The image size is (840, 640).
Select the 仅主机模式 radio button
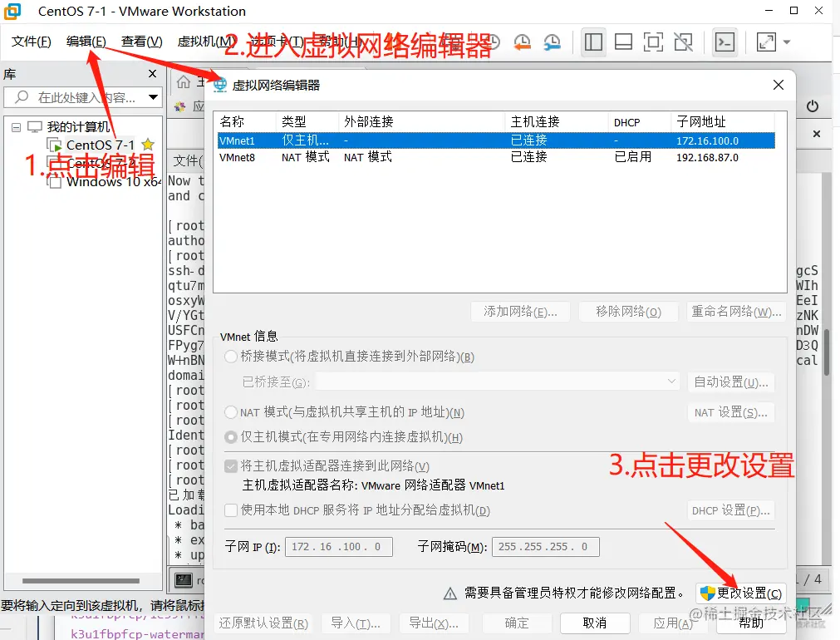pyautogui.click(x=231, y=437)
